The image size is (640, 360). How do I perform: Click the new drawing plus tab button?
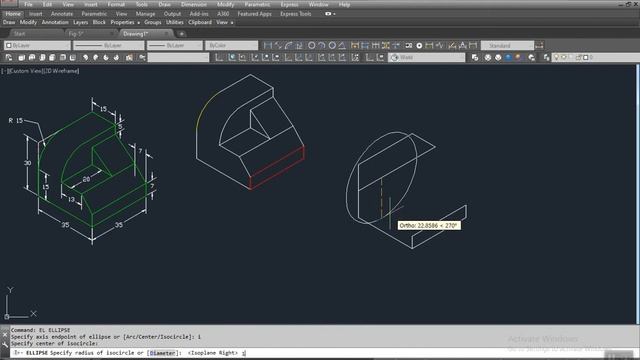click(182, 34)
